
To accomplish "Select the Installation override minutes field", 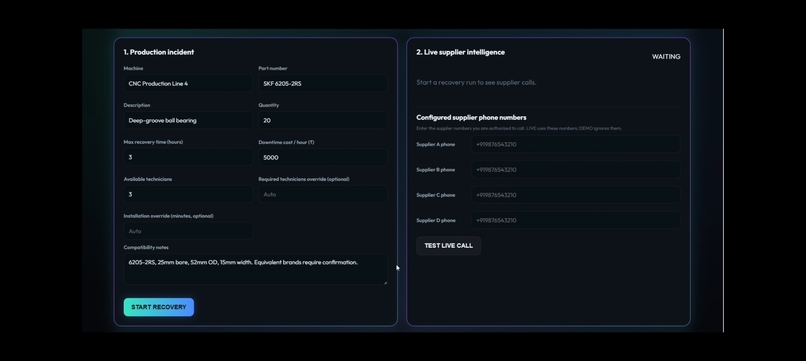I will click(x=188, y=231).
